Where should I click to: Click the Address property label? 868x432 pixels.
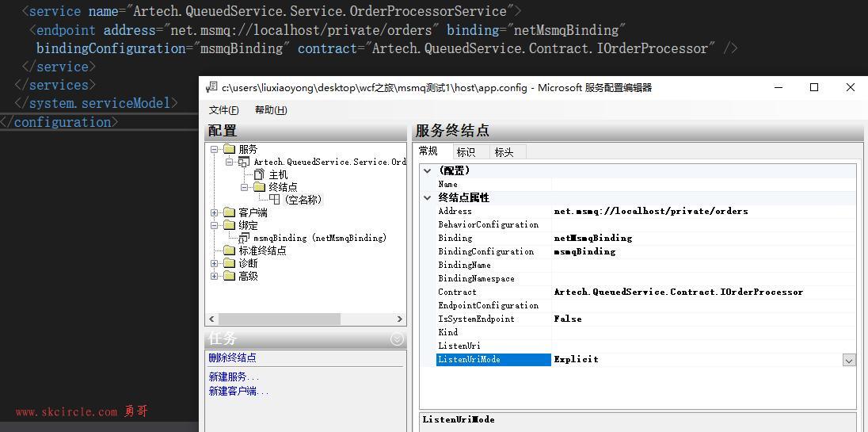tap(455, 211)
